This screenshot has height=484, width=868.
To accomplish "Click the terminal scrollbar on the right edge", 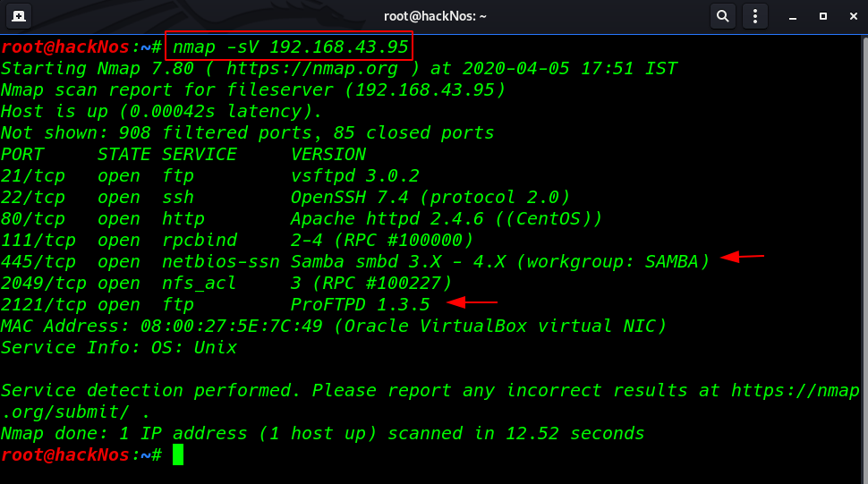I will 864,259.
